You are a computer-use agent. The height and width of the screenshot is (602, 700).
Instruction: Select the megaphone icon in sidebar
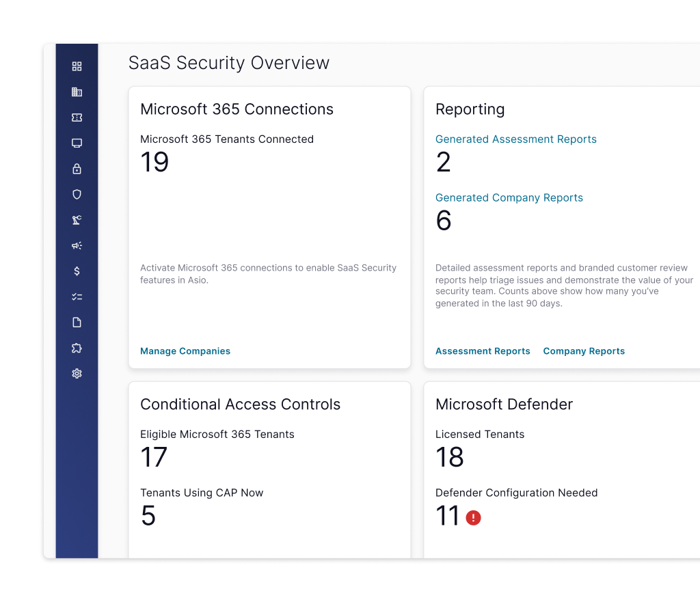coord(77,245)
